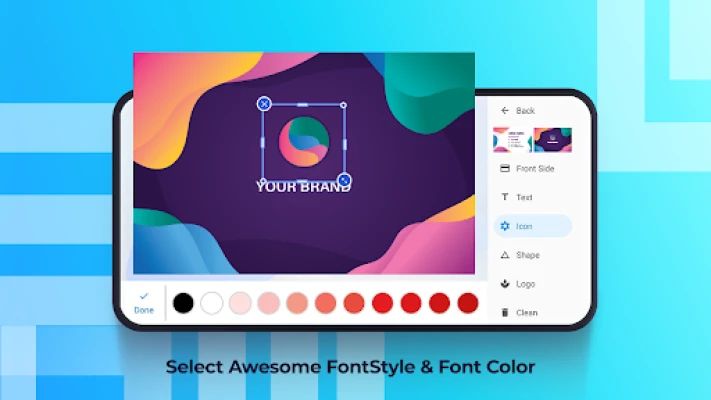This screenshot has height=400, width=711.
Task: Open the Logo tool
Action: pos(505,284)
